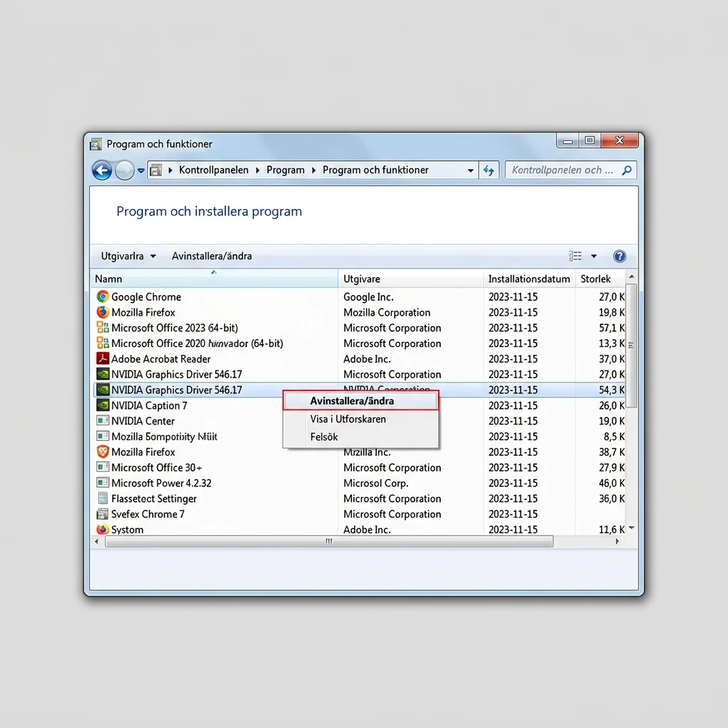Viewport: 728px width, 728px height.
Task: Click the greyed forward navigation button
Action: coord(124,171)
